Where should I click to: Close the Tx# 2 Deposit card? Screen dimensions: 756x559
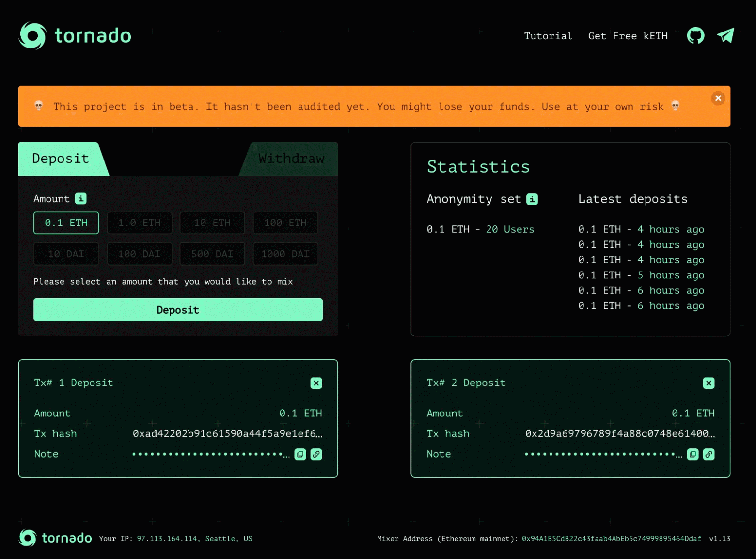(x=709, y=383)
